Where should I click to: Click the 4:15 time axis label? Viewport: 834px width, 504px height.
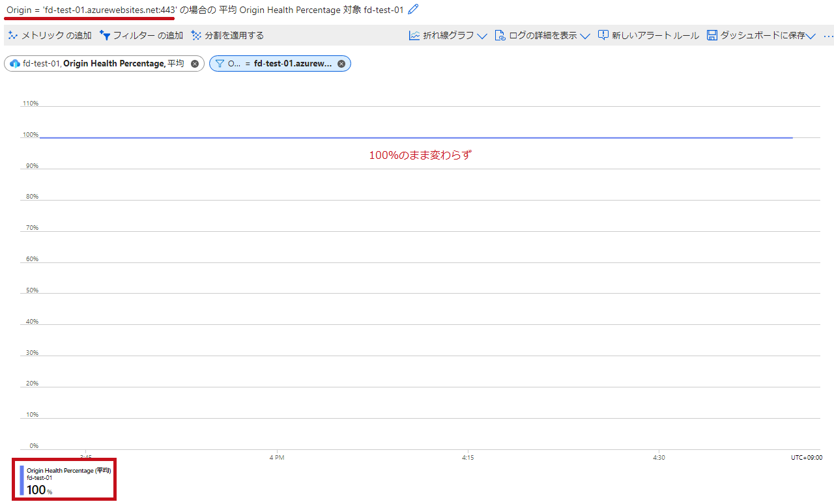[x=468, y=458]
